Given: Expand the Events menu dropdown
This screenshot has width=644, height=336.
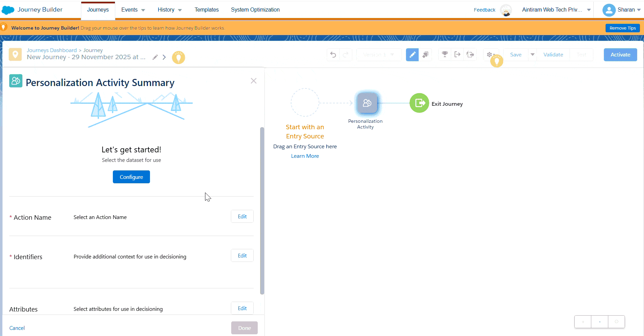Looking at the screenshot, I should point(133,10).
